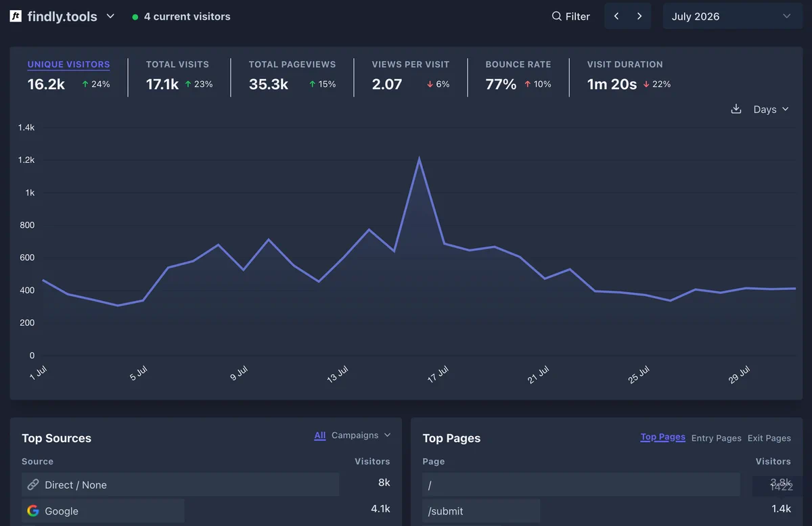Open the Direct / None source row
Viewport: 812px width, 526px height.
pyautogui.click(x=180, y=485)
